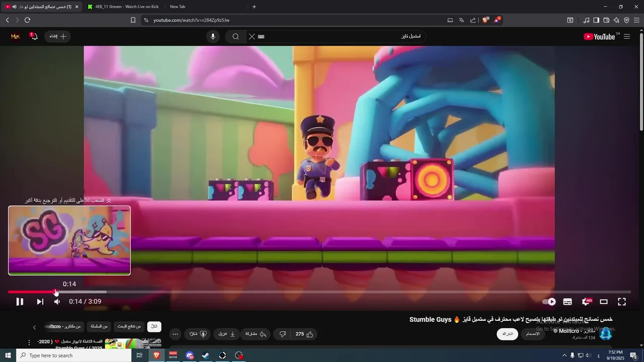Enter full screen mode
This screenshot has height=362, width=644.
click(x=622, y=302)
